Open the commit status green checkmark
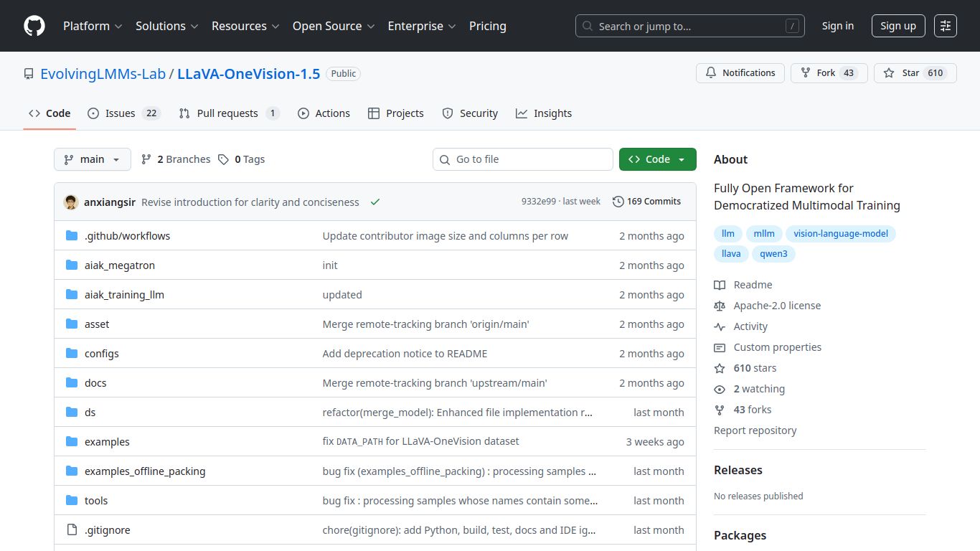Screen dimensions: 980x551 coord(374,202)
